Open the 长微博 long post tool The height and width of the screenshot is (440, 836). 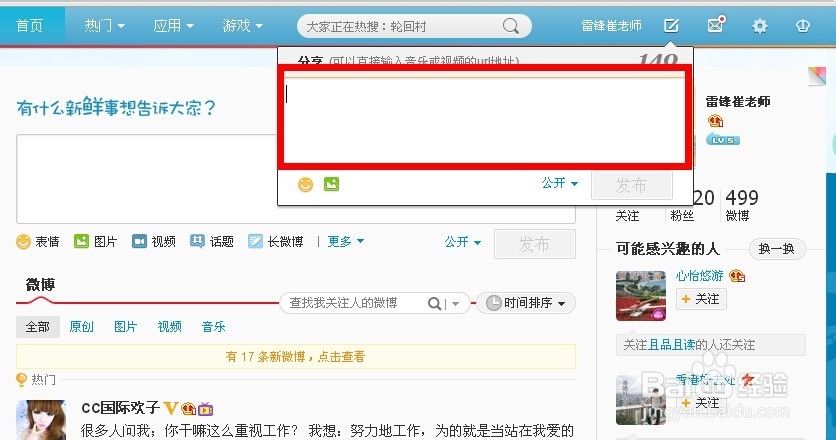pos(276,242)
